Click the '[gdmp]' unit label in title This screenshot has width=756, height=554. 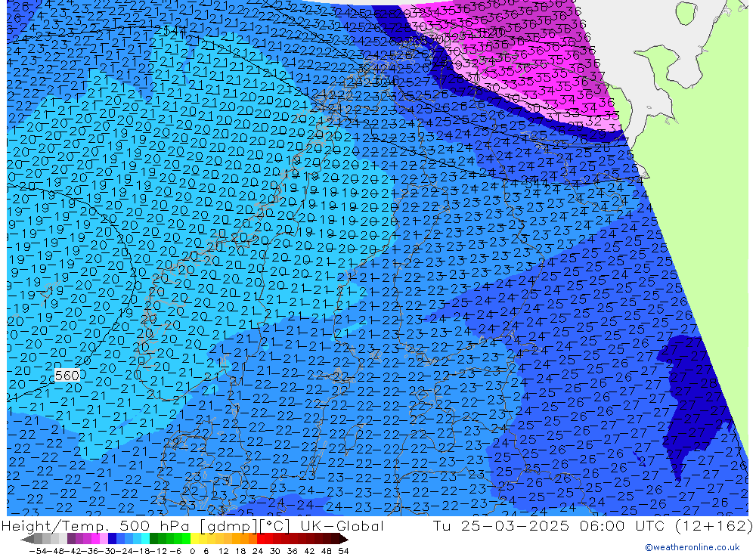(228, 525)
